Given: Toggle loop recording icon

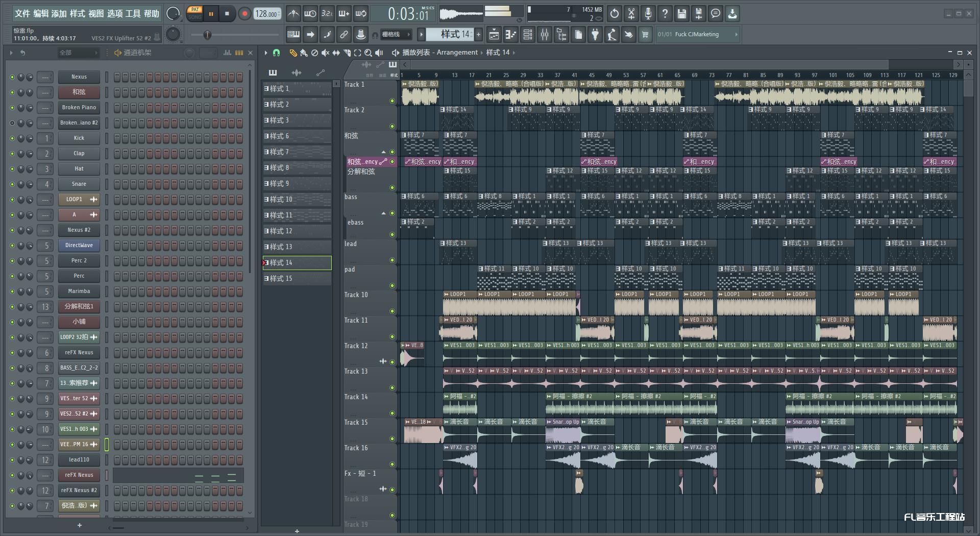Looking at the screenshot, I should pos(361,14).
